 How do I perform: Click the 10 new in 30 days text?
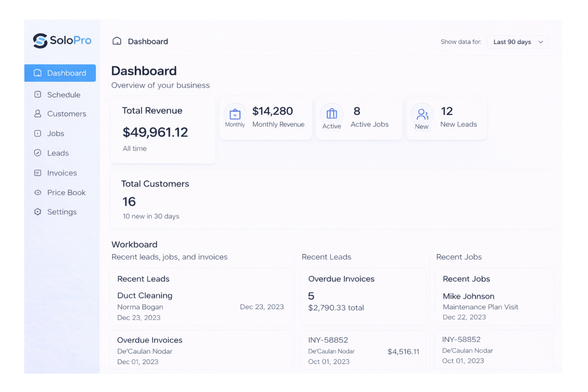(x=151, y=216)
